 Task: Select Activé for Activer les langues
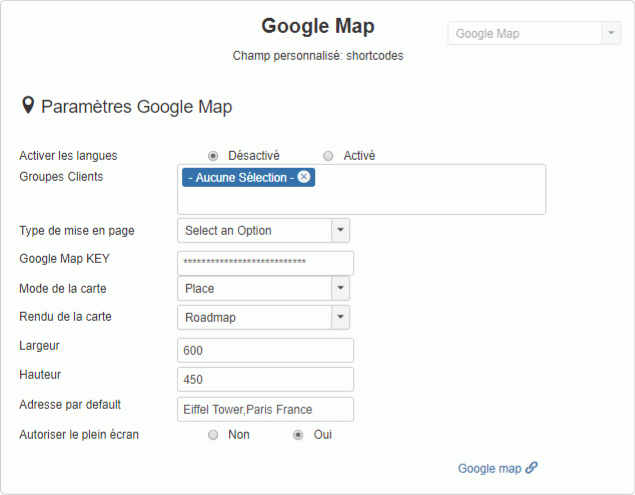click(328, 156)
